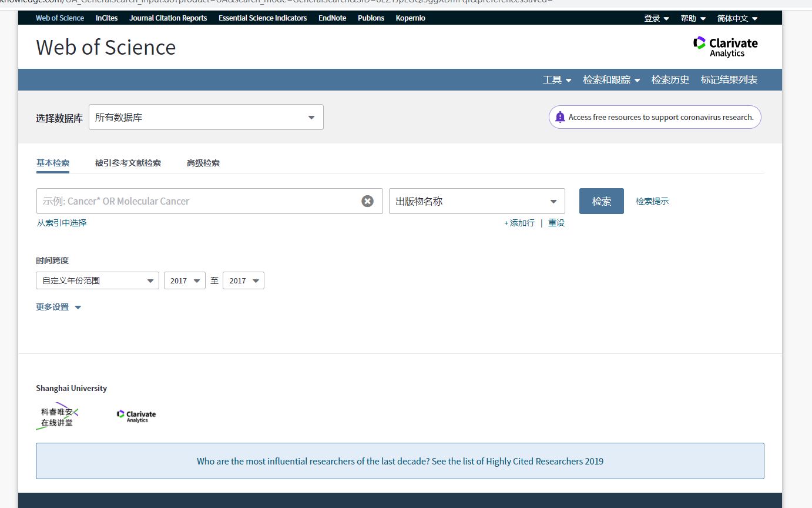Open the 检索和跟踪 menu
The image size is (812, 508).
point(611,80)
